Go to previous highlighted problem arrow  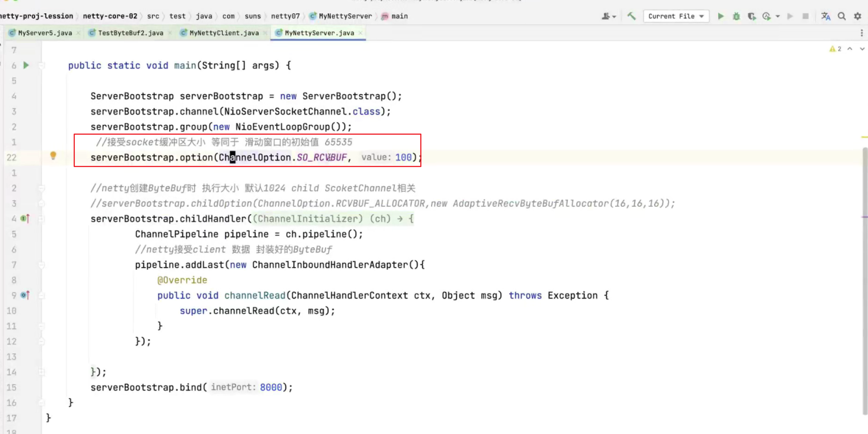click(850, 49)
